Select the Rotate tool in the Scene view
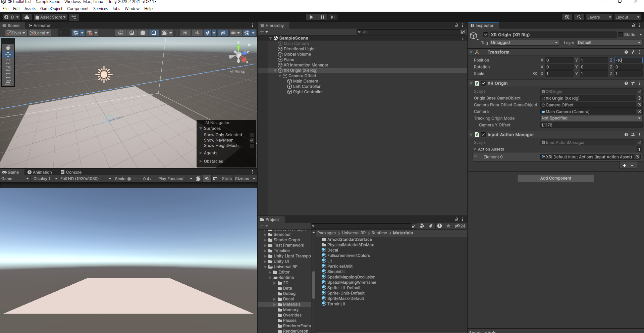 pyautogui.click(x=8, y=61)
